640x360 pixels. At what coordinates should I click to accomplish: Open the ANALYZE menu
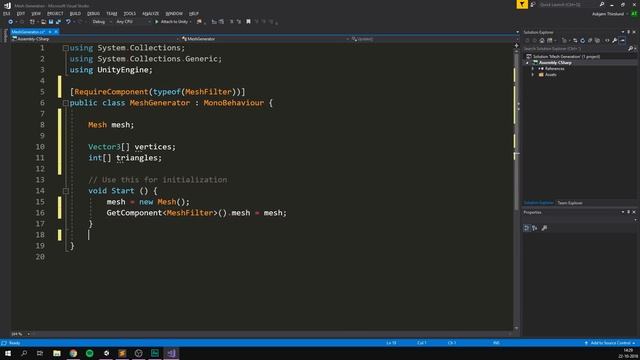coord(151,13)
